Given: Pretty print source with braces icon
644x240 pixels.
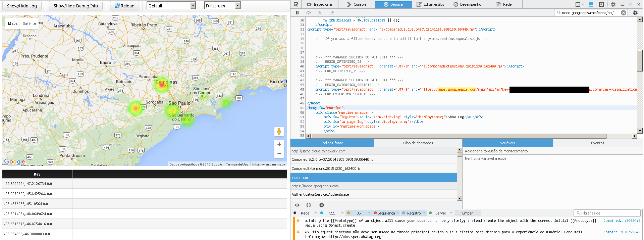Looking at the screenshot, I should pos(309,205).
